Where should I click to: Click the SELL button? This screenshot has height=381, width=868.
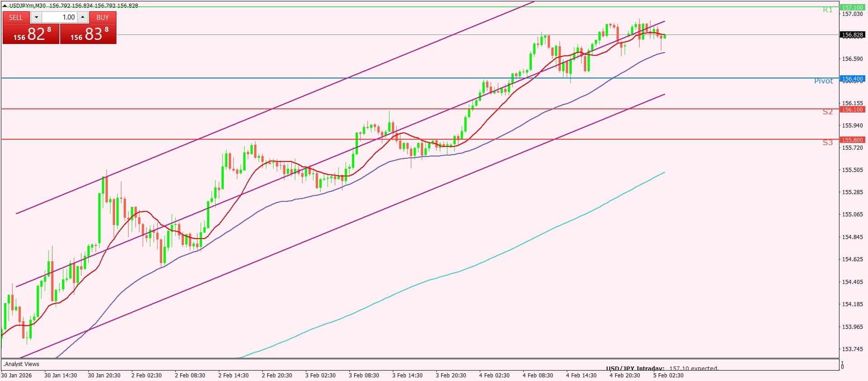click(x=16, y=17)
